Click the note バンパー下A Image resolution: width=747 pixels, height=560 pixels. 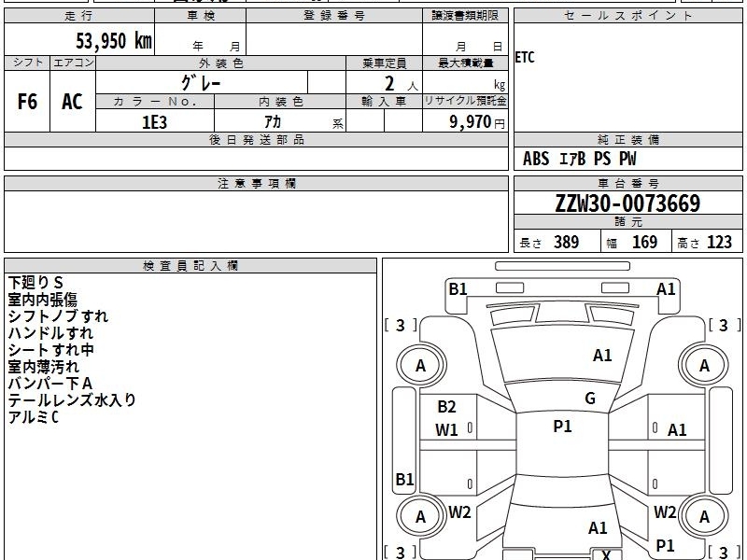coord(50,384)
